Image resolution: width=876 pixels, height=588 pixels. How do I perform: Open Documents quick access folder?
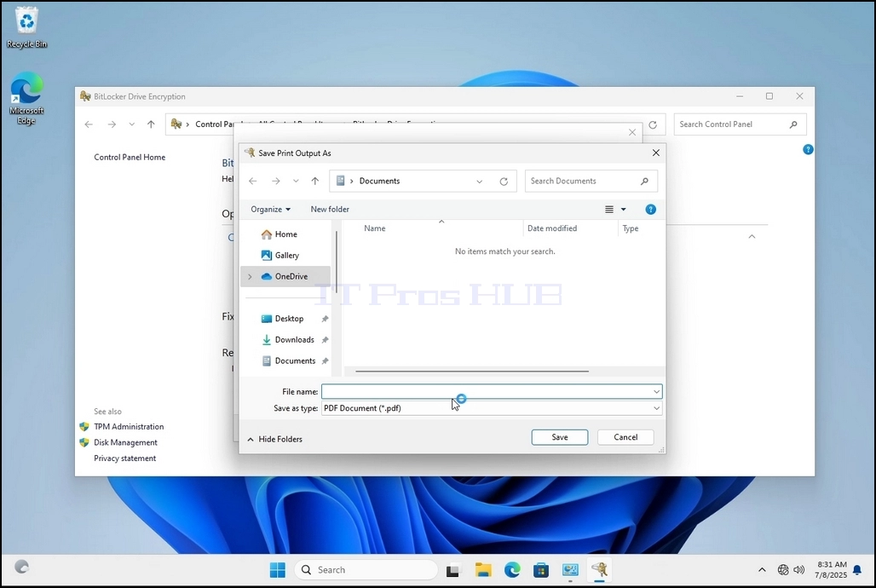tap(295, 361)
